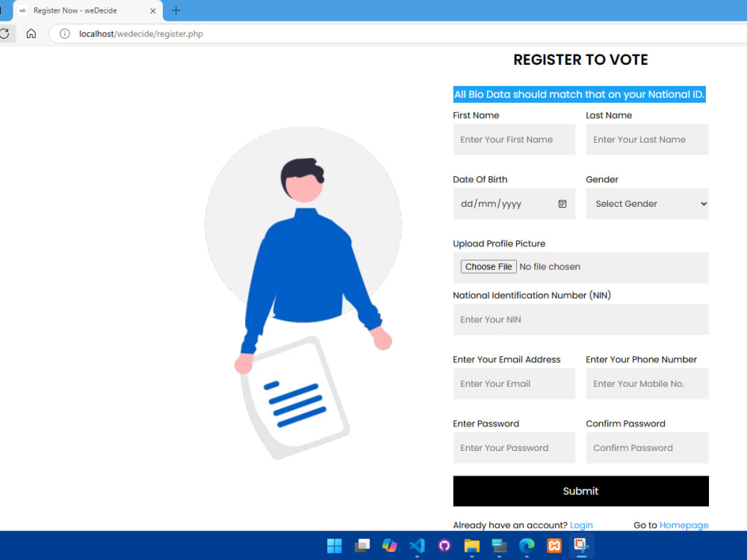The width and height of the screenshot is (747, 560).
Task: Click the highlighted National ID notice
Action: tap(579, 94)
